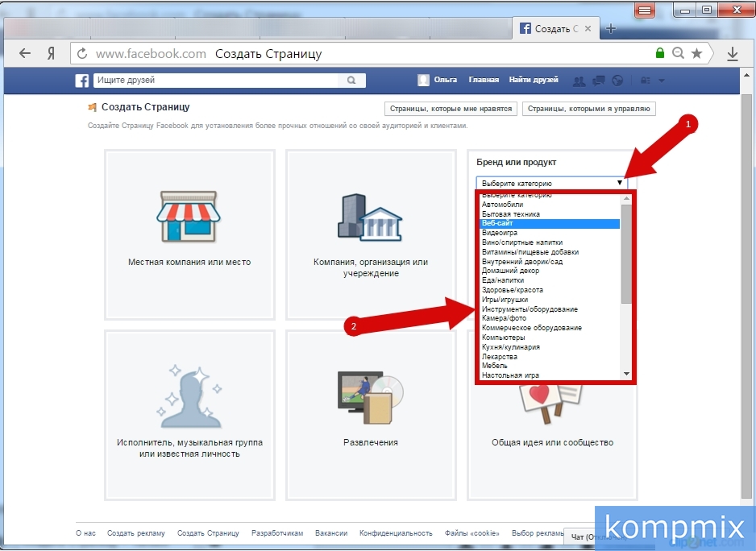This screenshot has height=551, width=756.
Task: Open the browser menu button in title bar
Action: pos(645,10)
